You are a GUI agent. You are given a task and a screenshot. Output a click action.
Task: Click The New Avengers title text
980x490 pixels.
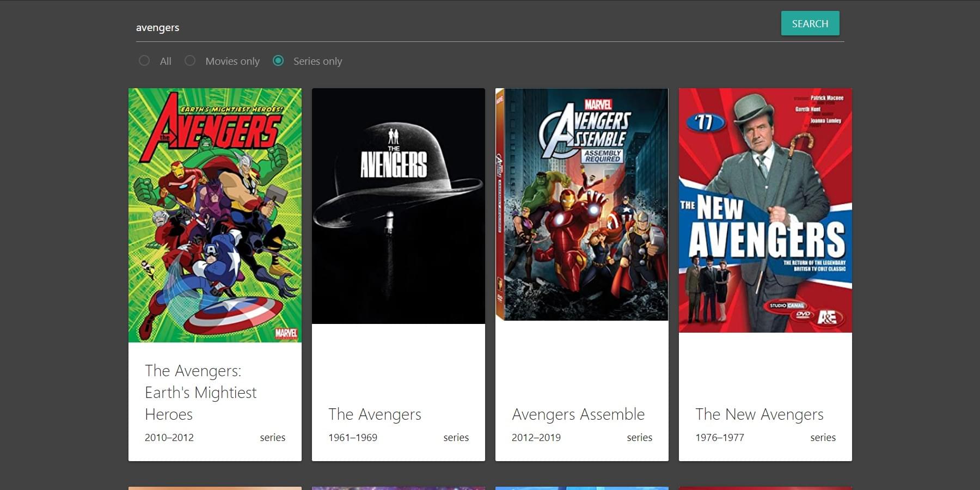coord(759,414)
